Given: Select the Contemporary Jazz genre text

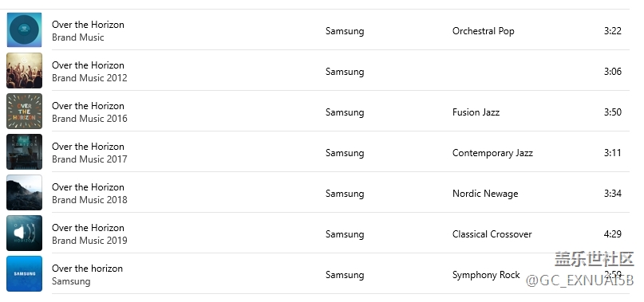Looking at the screenshot, I should pyautogui.click(x=492, y=153).
